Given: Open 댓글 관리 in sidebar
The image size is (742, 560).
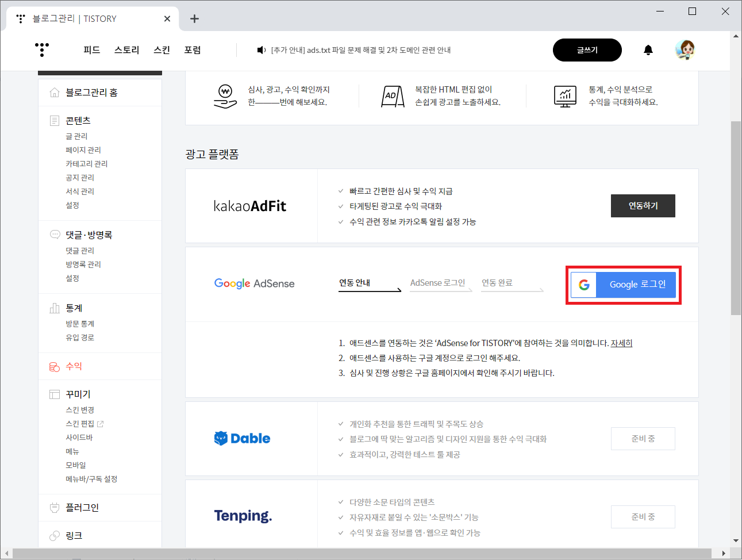Looking at the screenshot, I should tap(80, 251).
